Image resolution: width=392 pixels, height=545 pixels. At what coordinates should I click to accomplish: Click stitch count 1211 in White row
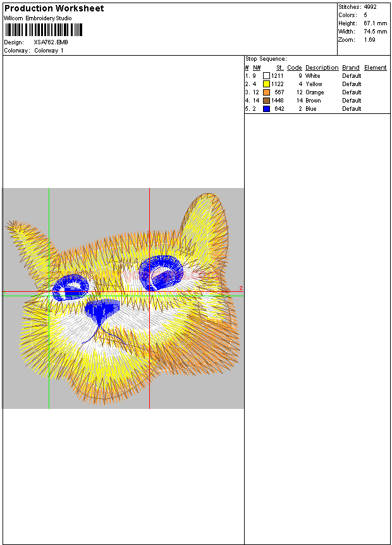point(278,76)
